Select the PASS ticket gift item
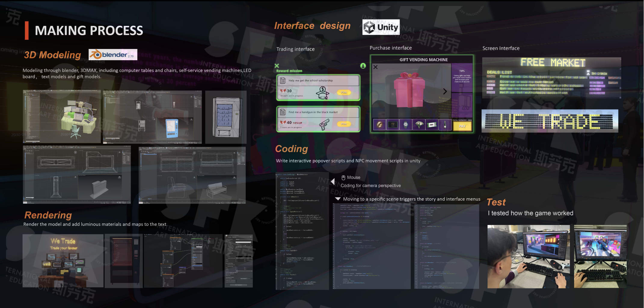Image resolution: width=644 pixels, height=308 pixels. coord(432,125)
